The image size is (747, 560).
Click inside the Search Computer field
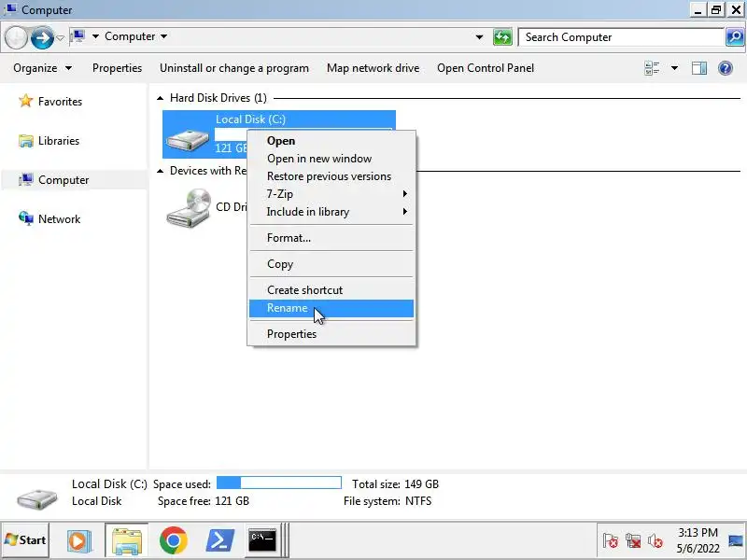pos(621,37)
